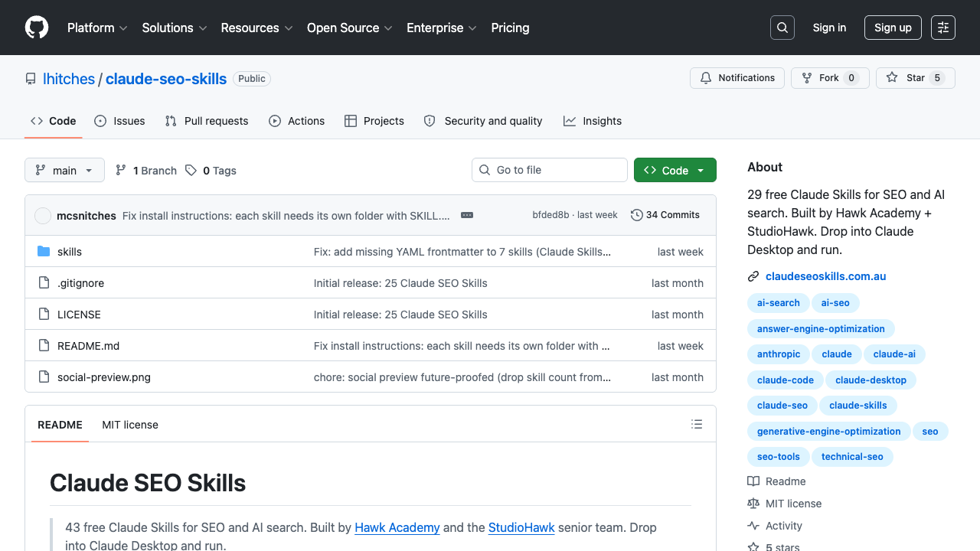Click the mcsnitches author name
980x551 pixels.
coord(87,216)
